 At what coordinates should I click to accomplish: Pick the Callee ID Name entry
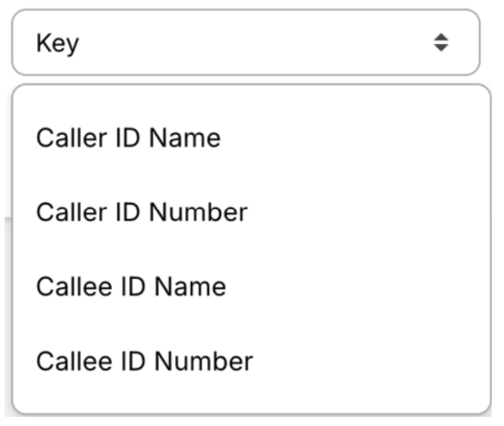coord(130,287)
